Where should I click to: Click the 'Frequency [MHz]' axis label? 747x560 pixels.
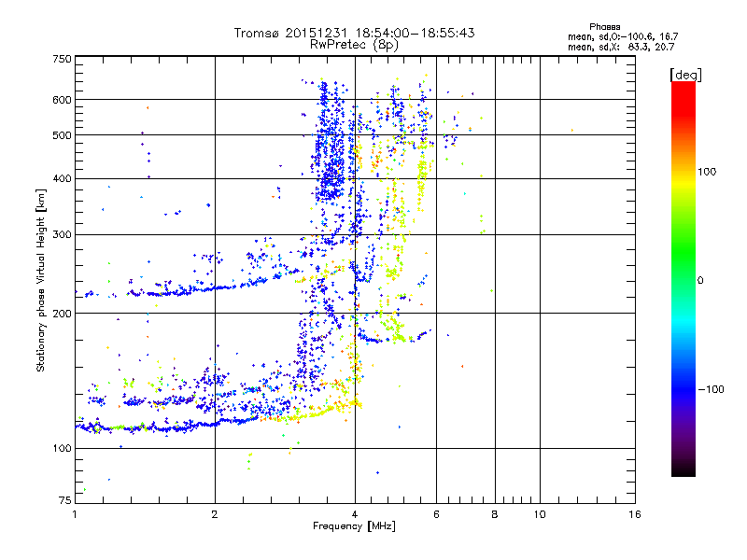354,526
